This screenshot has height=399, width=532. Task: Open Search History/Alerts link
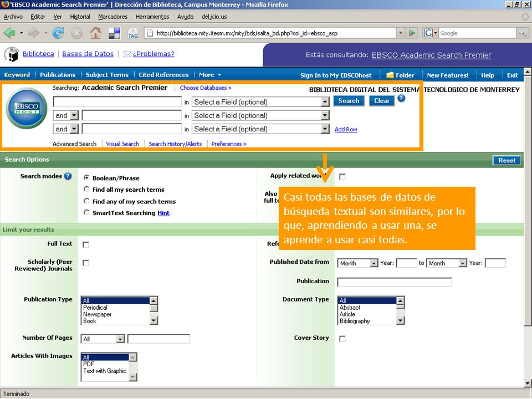coord(175,144)
